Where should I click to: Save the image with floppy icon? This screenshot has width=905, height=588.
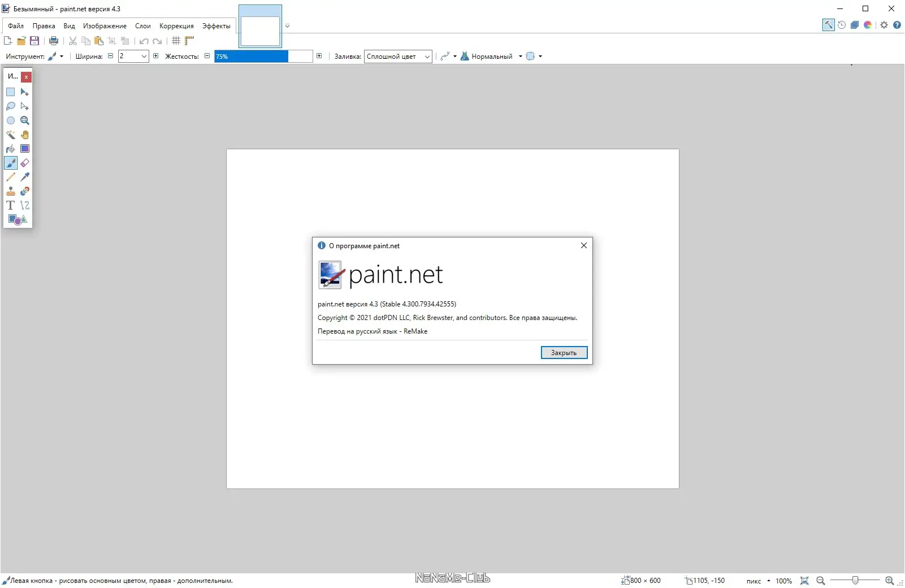(34, 41)
